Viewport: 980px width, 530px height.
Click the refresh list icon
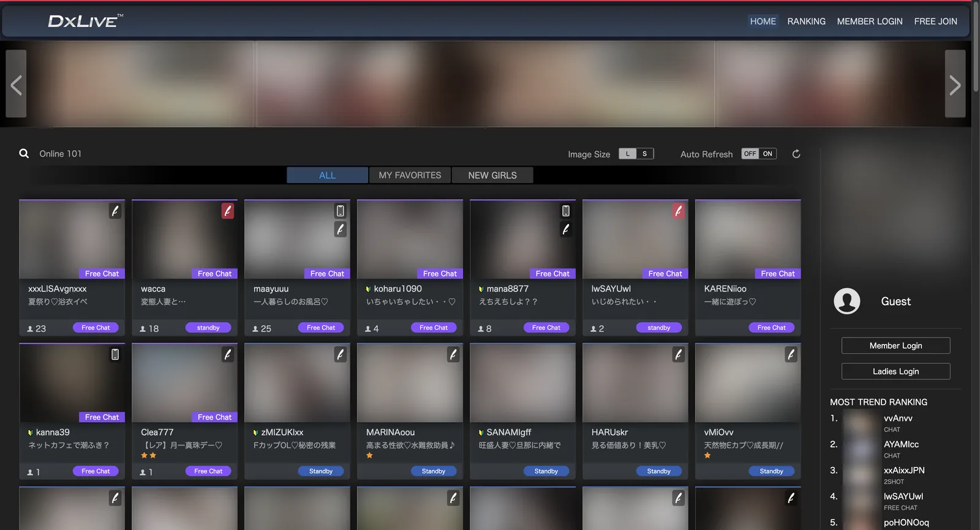[796, 154]
